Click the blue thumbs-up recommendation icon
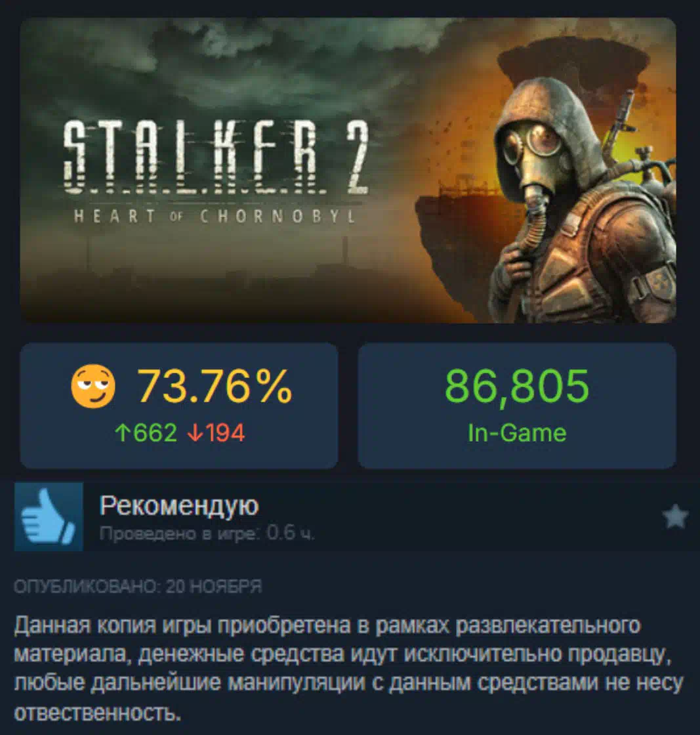The width and height of the screenshot is (700, 735). 49,516
